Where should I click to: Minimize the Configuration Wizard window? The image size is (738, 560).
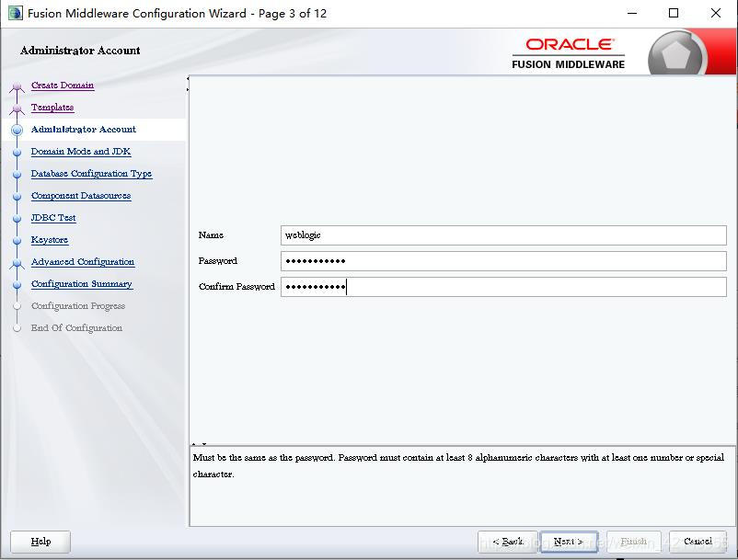(632, 13)
